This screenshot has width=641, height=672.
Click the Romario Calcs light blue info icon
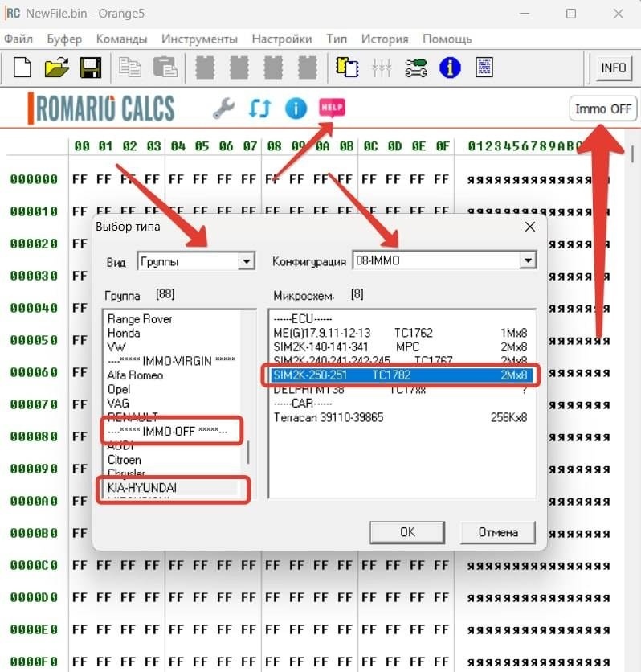(296, 108)
